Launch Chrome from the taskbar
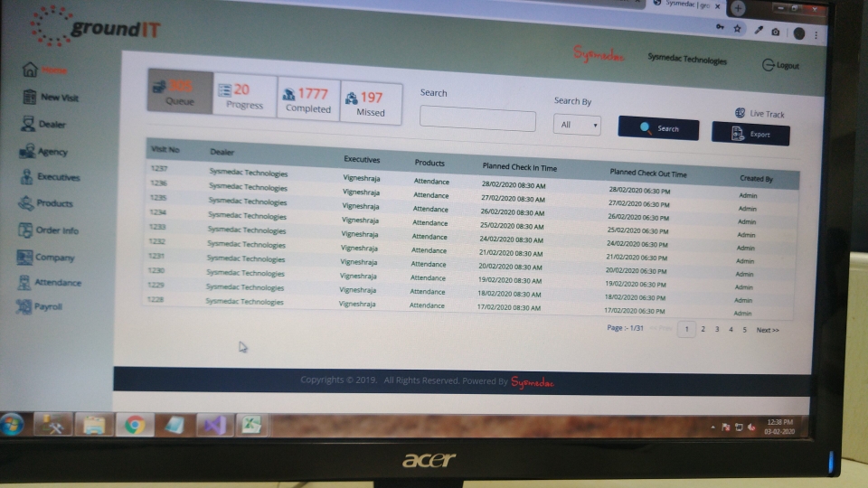The image size is (868, 488). (135, 424)
